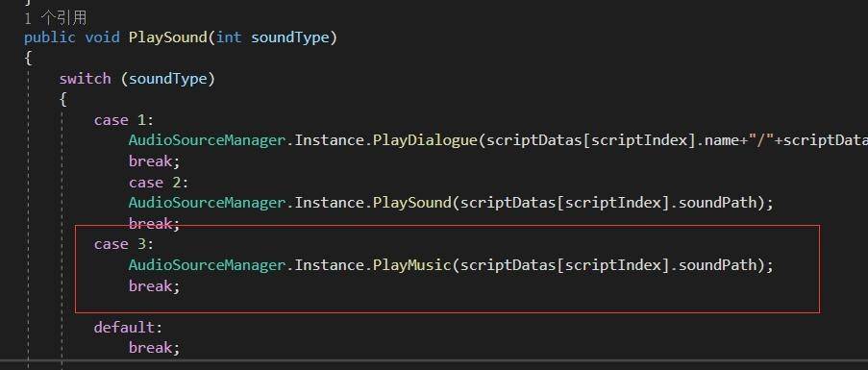868x370 pixels.
Task: Click the "case 2:" label
Action: click(x=159, y=183)
